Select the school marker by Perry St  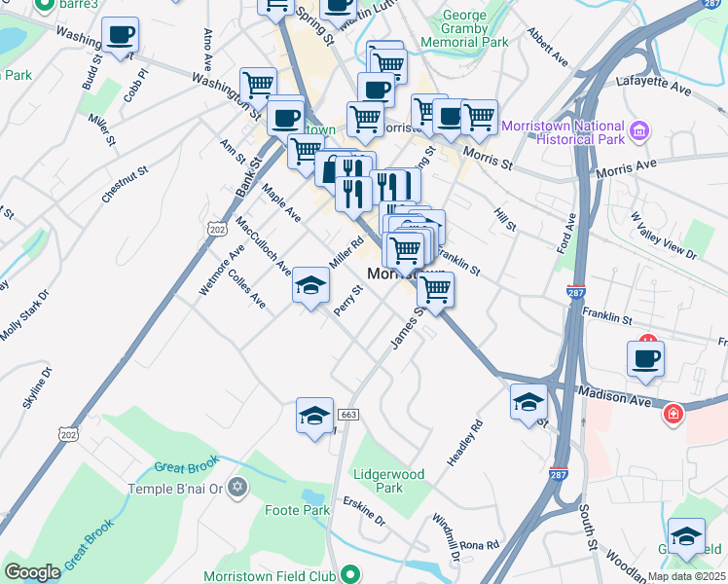coord(310,288)
